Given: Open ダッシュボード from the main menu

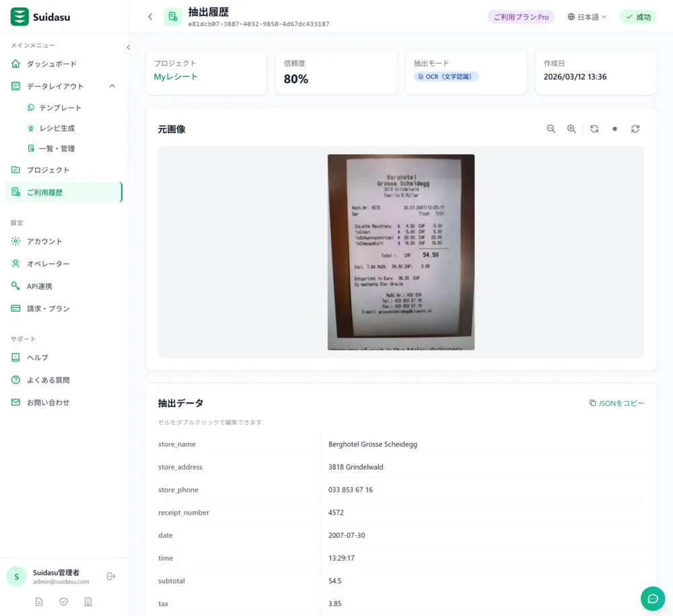Looking at the screenshot, I should click(x=63, y=64).
